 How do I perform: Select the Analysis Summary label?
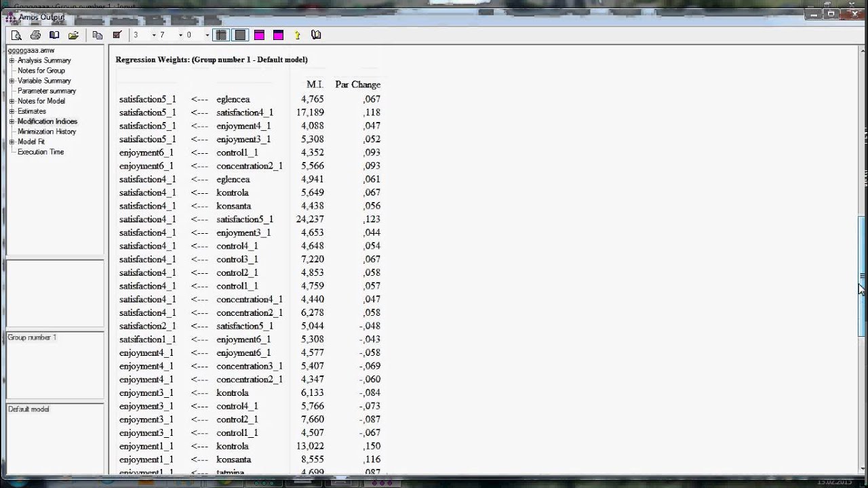coord(44,60)
